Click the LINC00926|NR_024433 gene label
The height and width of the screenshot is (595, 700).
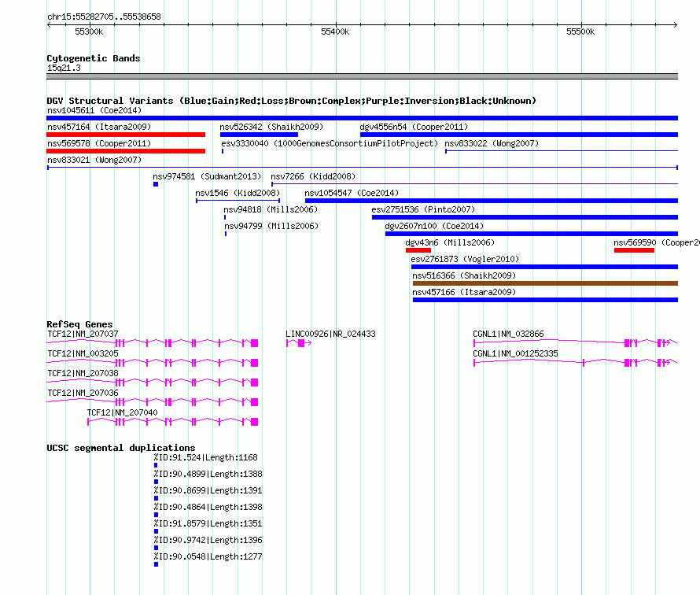tap(330, 334)
